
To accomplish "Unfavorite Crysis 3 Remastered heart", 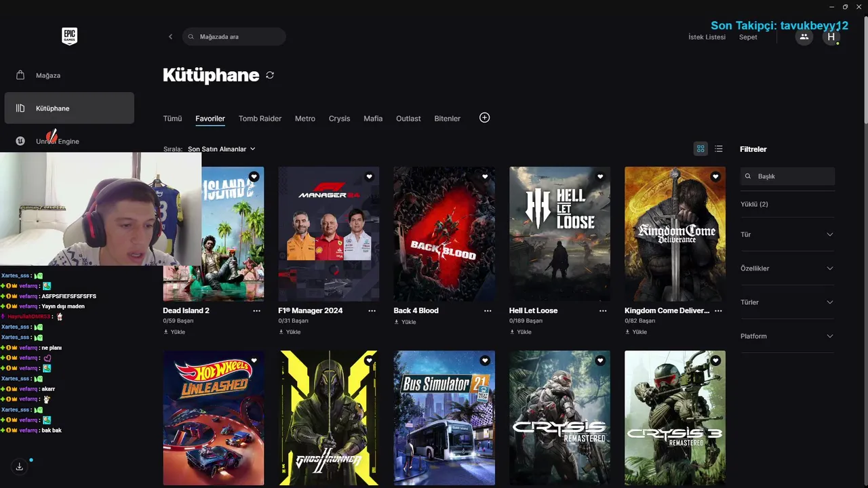I will (715, 361).
